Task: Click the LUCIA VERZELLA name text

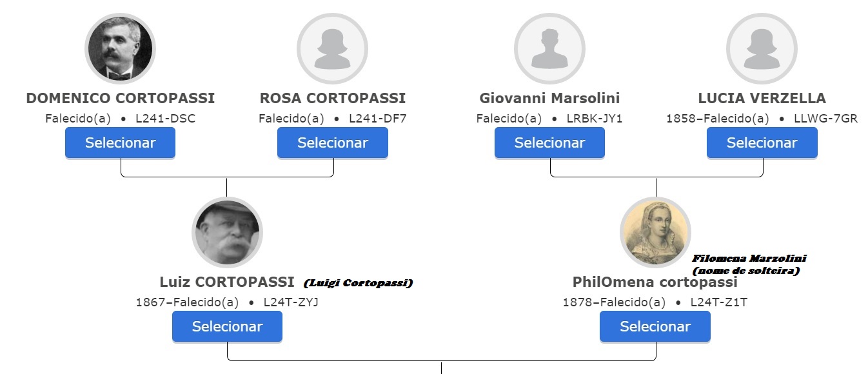Action: (x=761, y=98)
